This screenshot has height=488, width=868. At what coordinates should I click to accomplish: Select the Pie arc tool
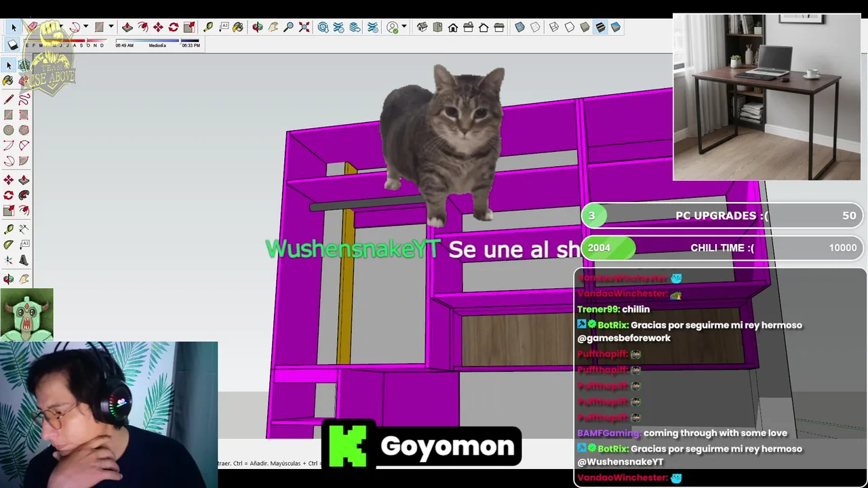pos(24,161)
